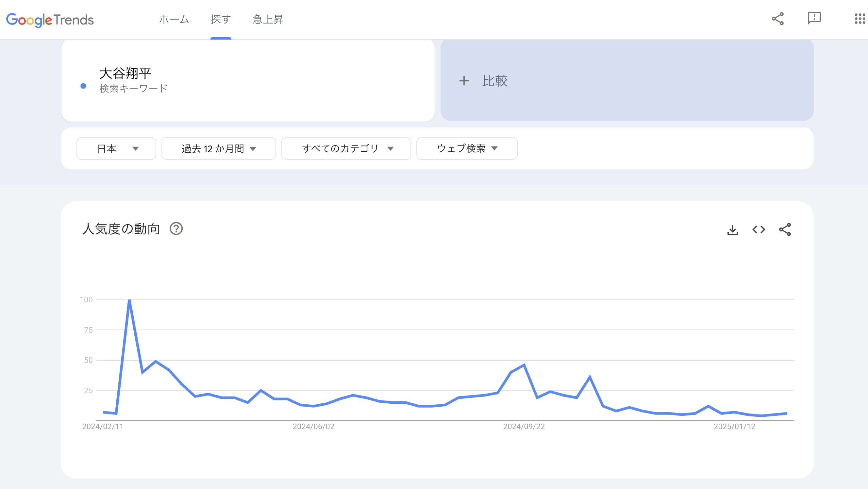Open help icon next to 人気度の動向
The width and height of the screenshot is (868, 489).
coord(176,229)
